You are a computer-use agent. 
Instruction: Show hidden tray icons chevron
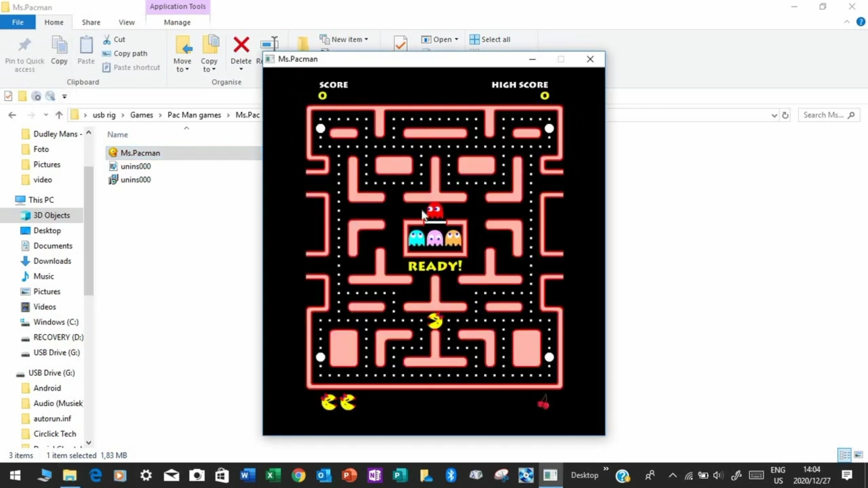click(x=673, y=475)
